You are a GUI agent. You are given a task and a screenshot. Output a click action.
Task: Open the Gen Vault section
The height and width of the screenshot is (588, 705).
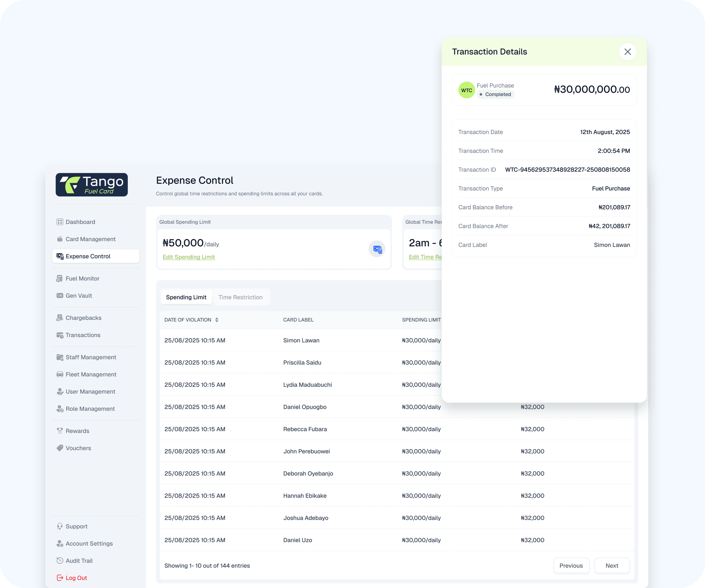[78, 296]
